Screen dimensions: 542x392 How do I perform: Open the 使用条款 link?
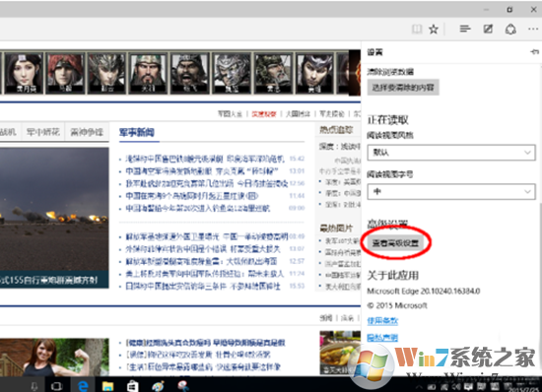pos(382,321)
